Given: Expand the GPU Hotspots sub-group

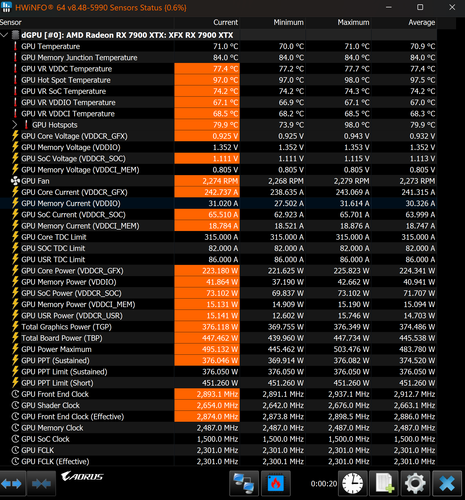Looking at the screenshot, I should click(14, 125).
